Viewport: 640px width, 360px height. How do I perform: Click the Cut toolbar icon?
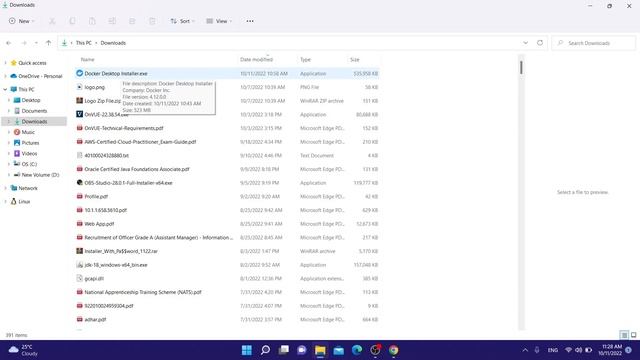click(52, 21)
